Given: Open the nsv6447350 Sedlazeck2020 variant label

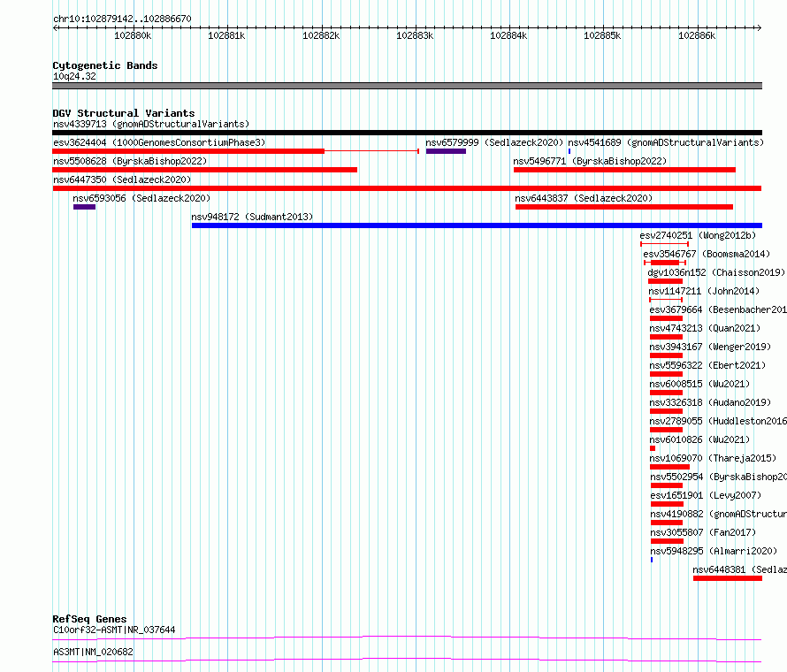Looking at the screenshot, I should 122,179.
